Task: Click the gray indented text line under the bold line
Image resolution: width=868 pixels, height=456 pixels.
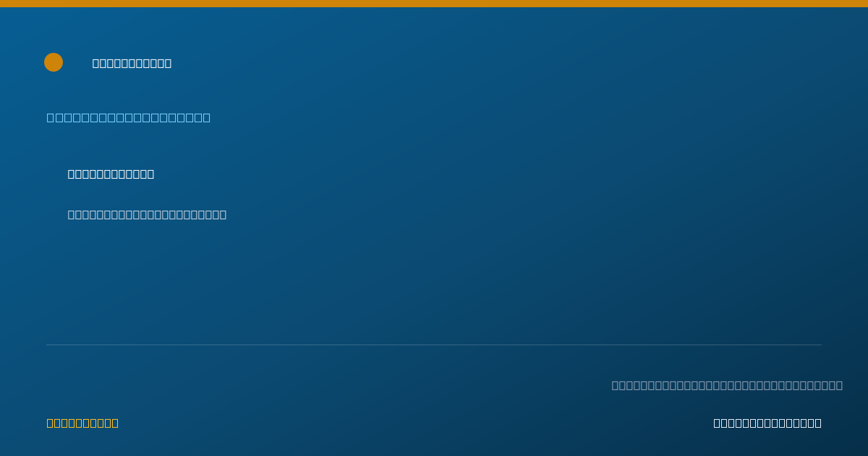Action: pyautogui.click(x=147, y=214)
